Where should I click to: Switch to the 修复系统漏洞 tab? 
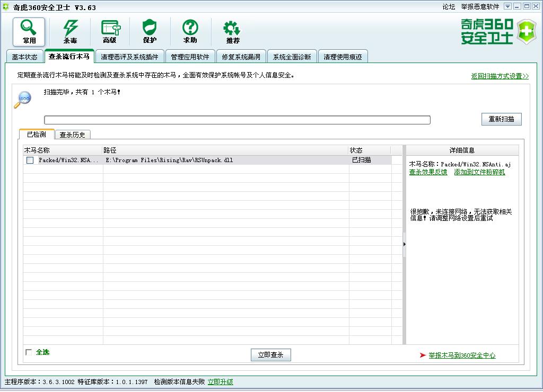[241, 57]
